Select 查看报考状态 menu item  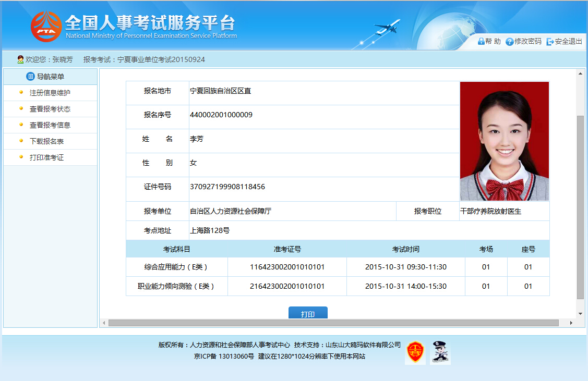coord(50,109)
